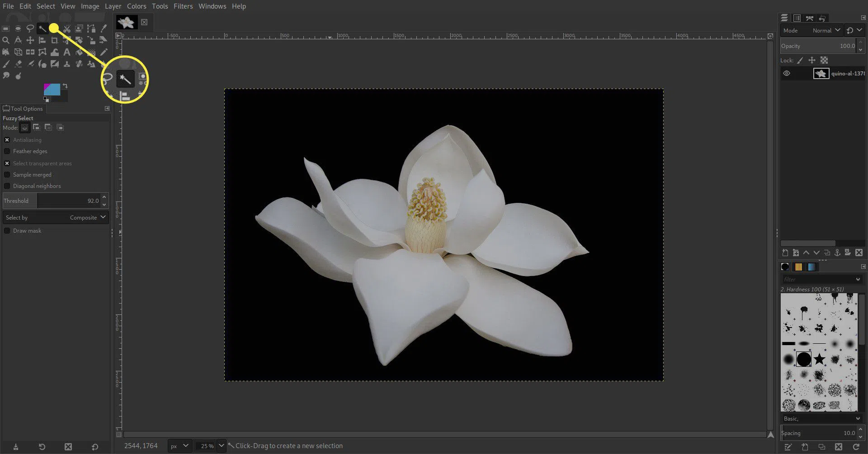Enable Feather edges option

pos(7,151)
